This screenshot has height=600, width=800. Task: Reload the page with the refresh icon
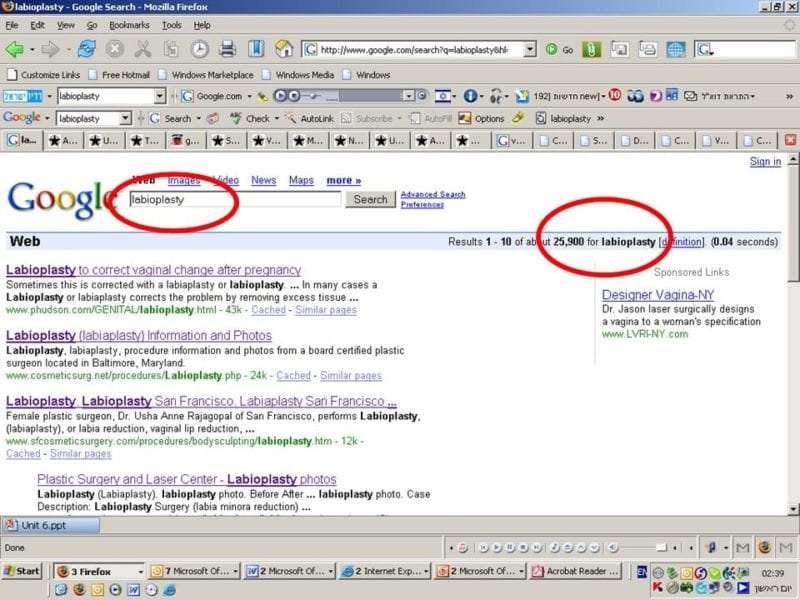(87, 49)
